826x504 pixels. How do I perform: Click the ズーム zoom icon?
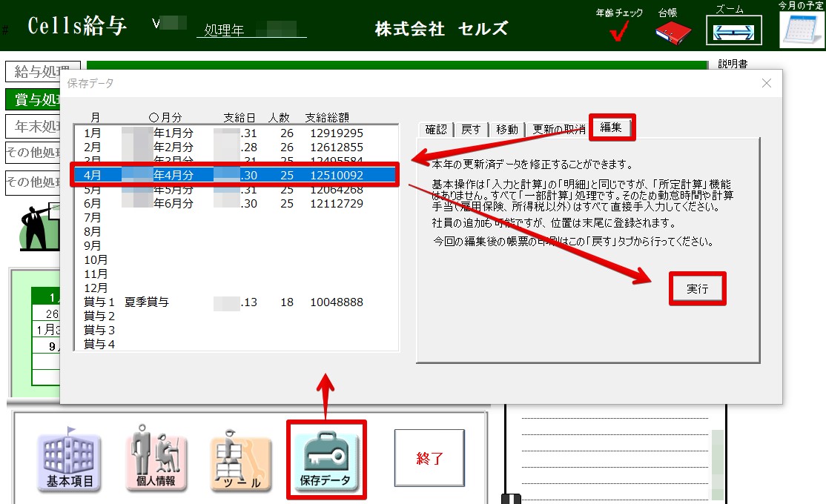tap(733, 33)
